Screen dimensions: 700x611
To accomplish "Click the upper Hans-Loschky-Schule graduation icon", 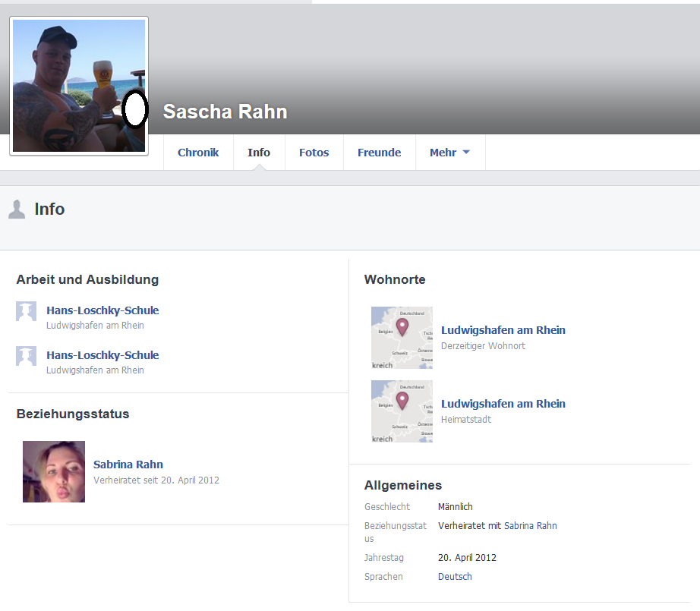I will 27,311.
